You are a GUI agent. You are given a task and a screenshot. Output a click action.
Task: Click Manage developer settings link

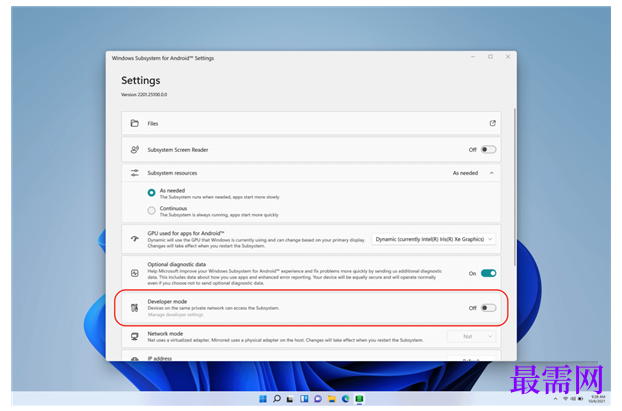(x=175, y=315)
